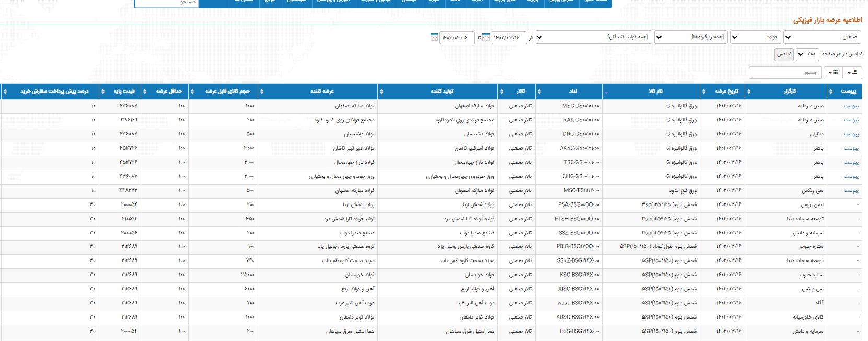This screenshot has width=868, height=341.
Task: Open the calendar picker for the start date
Action: pos(486,37)
